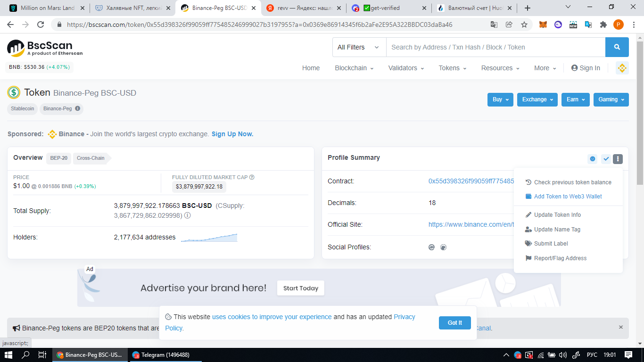Click the holders trend sparkline chart
Image resolution: width=644 pixels, height=362 pixels.
click(x=209, y=238)
